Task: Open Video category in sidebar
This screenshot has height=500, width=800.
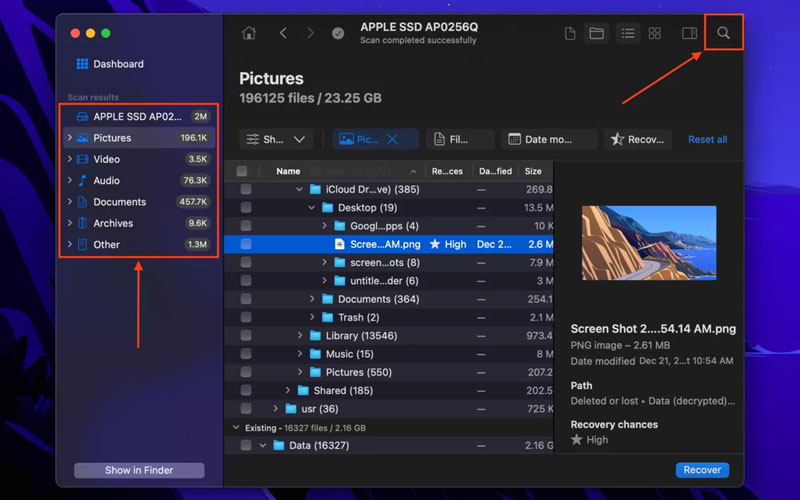Action: 107,159
